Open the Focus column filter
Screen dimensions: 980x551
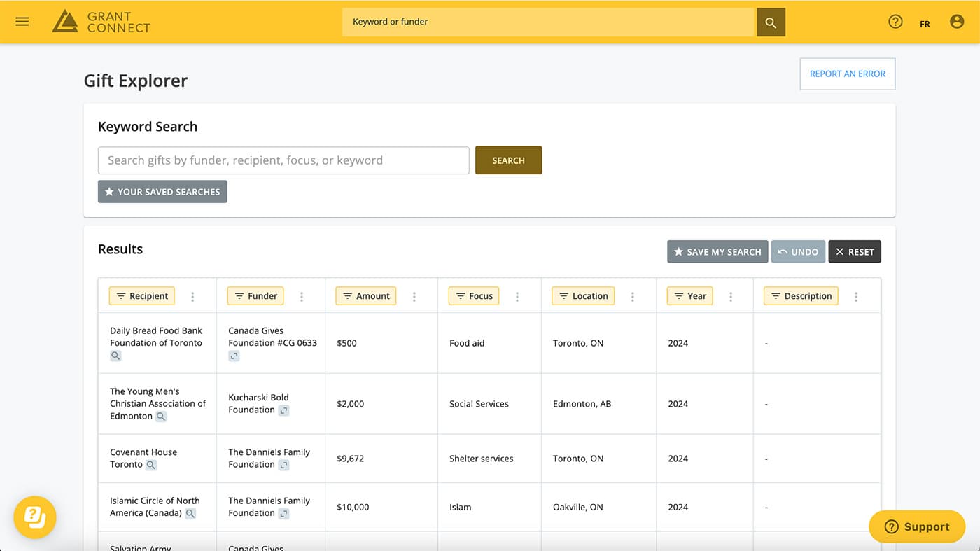click(474, 296)
